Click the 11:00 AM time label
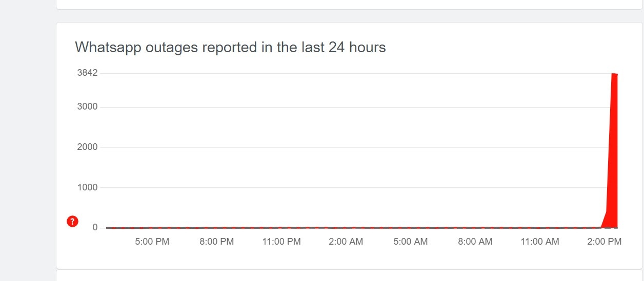Image resolution: width=644 pixels, height=281 pixels. pyautogui.click(x=539, y=242)
